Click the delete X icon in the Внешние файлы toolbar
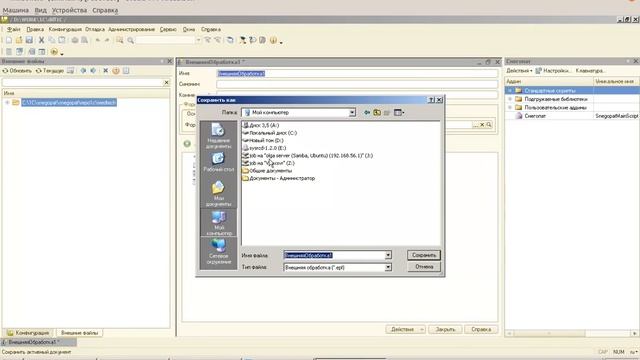This screenshot has width=640, height=360. [x=105, y=71]
